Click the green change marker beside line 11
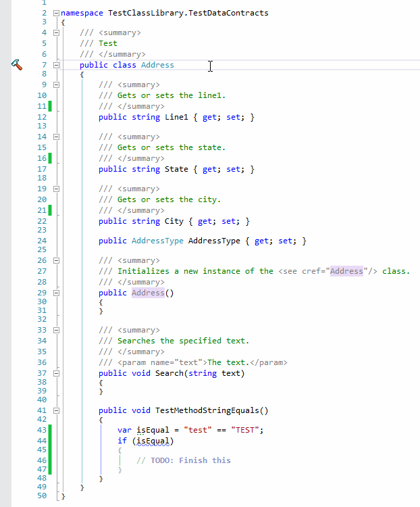 coord(50,106)
